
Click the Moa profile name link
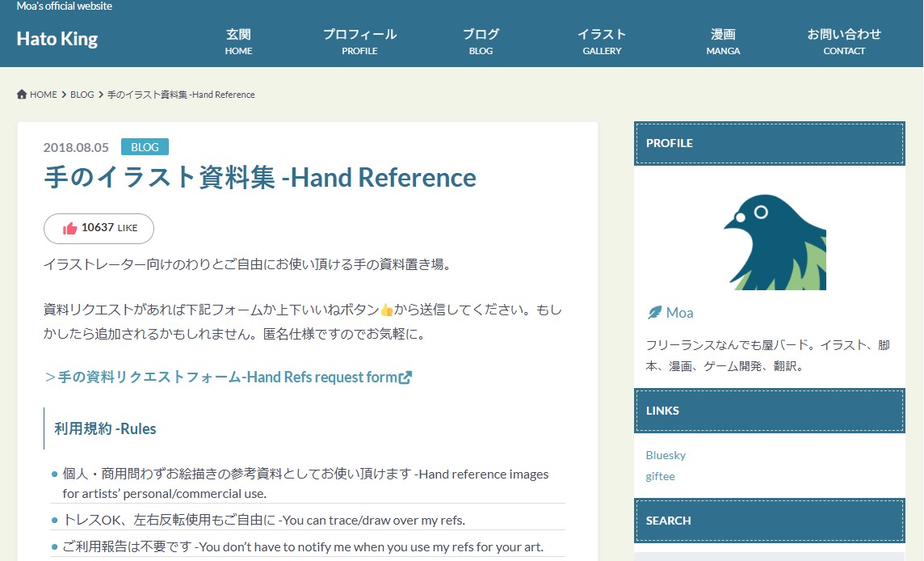(x=679, y=313)
